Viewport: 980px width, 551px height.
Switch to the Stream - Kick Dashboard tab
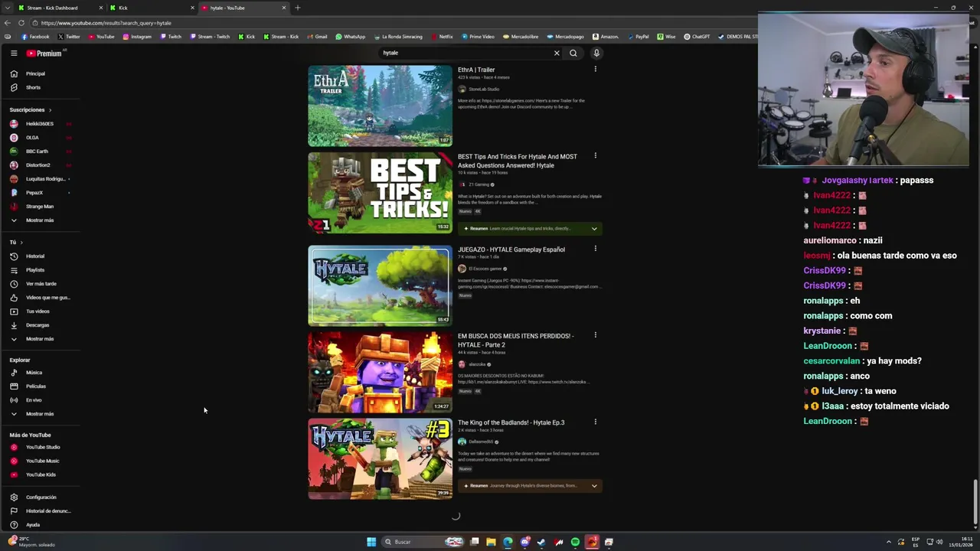click(x=60, y=8)
